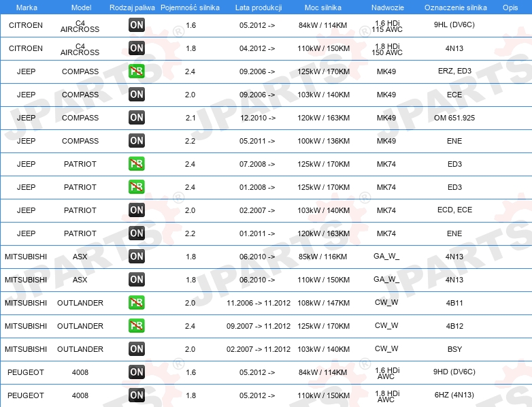The height and width of the screenshot is (407, 532).
Task: Click the ON icon in the Peugeot 4008 1.6 row
Action: click(x=137, y=372)
